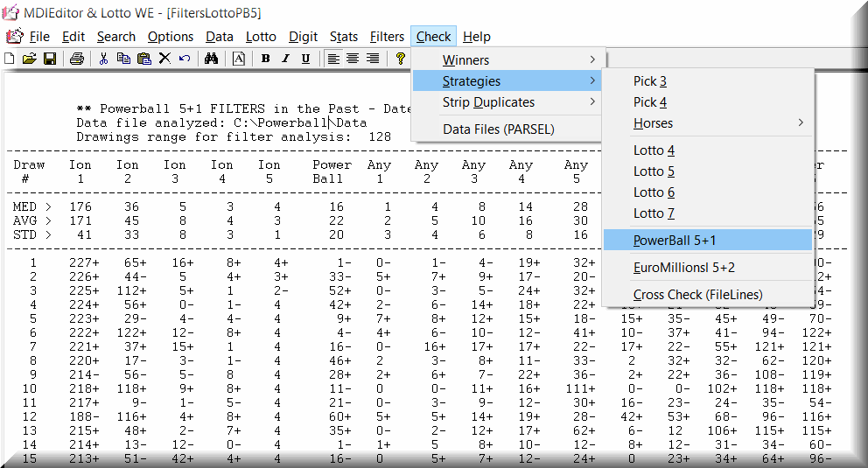This screenshot has height=468, width=868.
Task: Click the 'Data file analyzed' path text
Action: click(x=221, y=122)
